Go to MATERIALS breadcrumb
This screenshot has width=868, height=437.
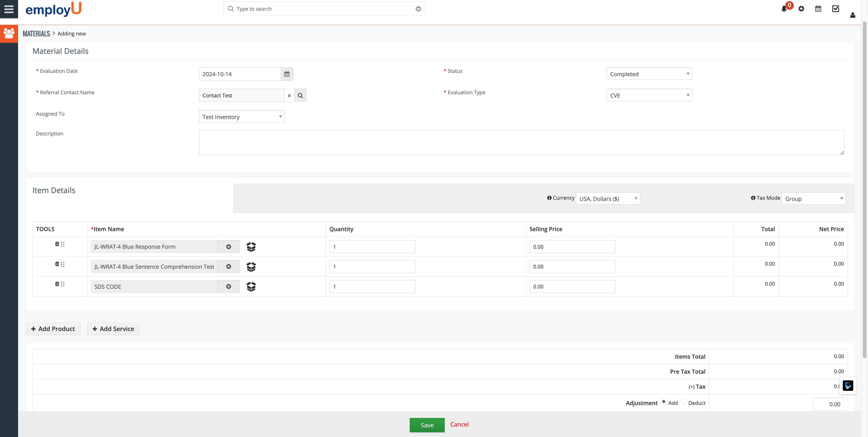click(x=36, y=34)
